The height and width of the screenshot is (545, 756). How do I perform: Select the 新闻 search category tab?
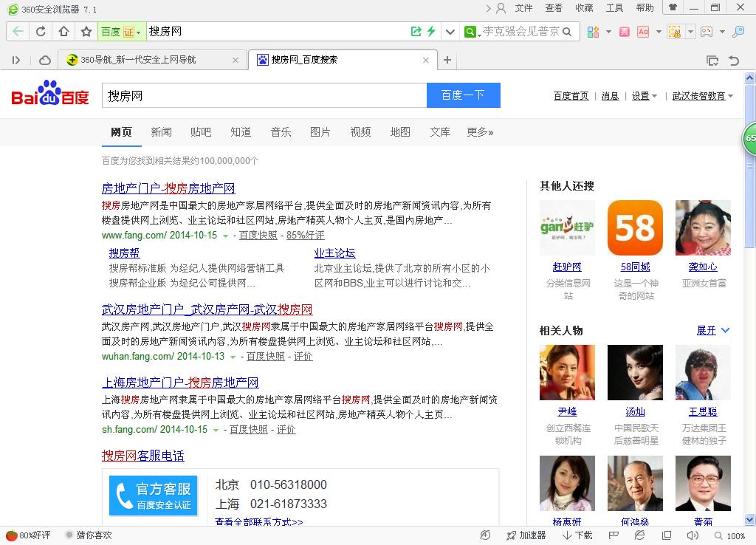pyautogui.click(x=161, y=132)
